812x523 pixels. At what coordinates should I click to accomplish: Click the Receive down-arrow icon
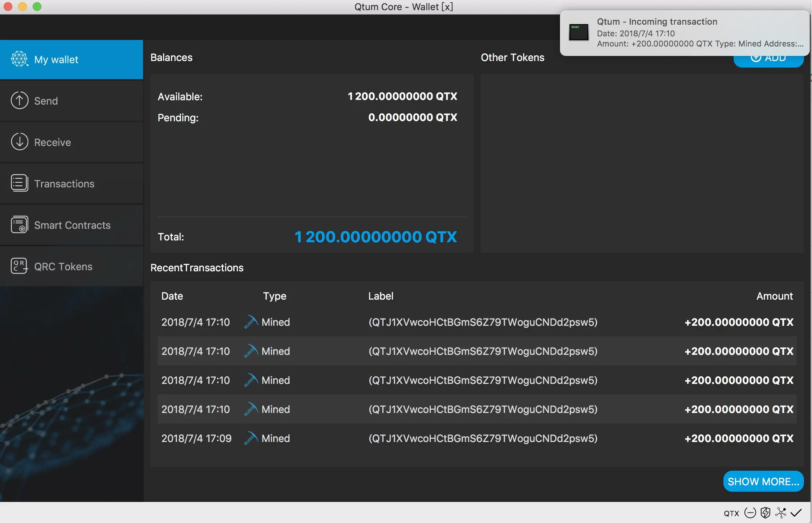tap(20, 142)
